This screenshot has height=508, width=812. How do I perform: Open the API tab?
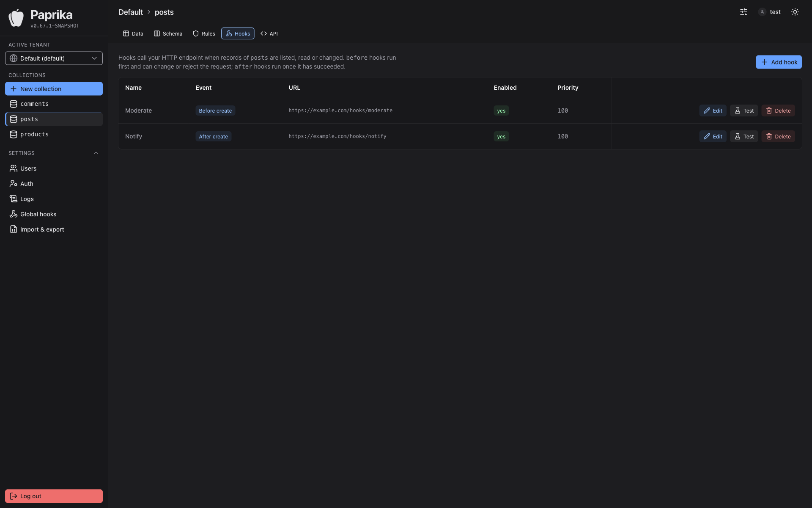(269, 33)
